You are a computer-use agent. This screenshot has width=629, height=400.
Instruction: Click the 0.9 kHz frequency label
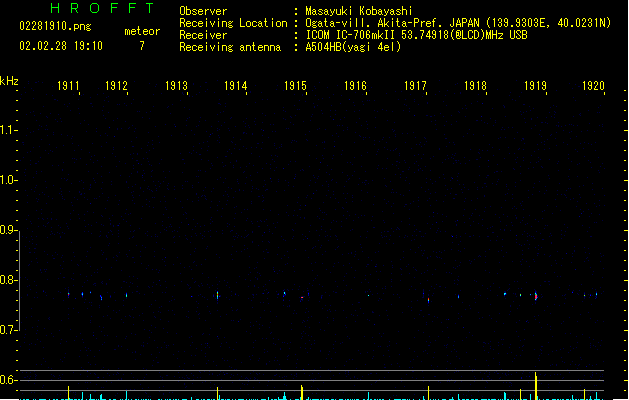point(8,230)
